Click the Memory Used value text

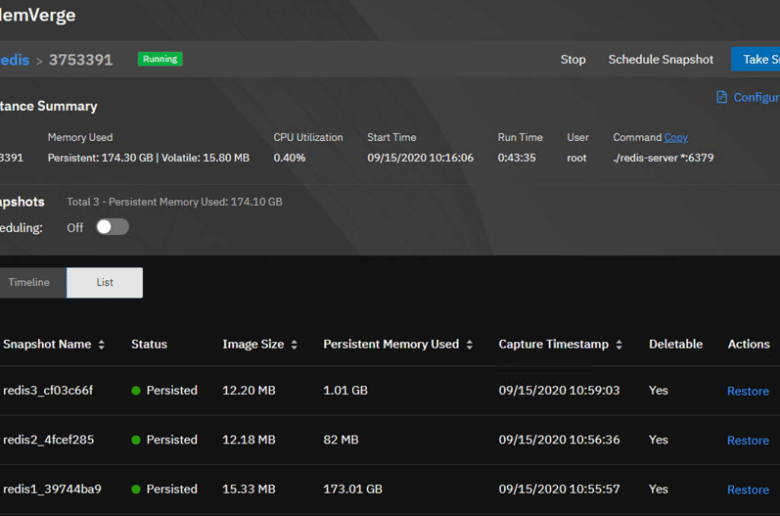tap(148, 158)
